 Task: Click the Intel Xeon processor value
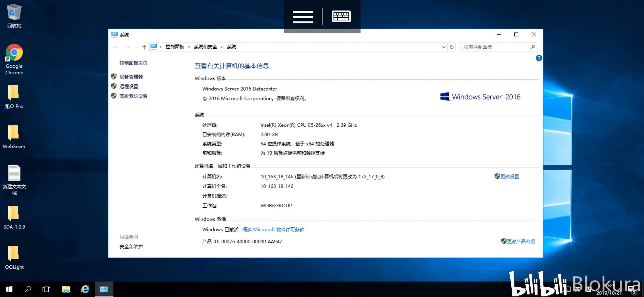click(x=309, y=125)
